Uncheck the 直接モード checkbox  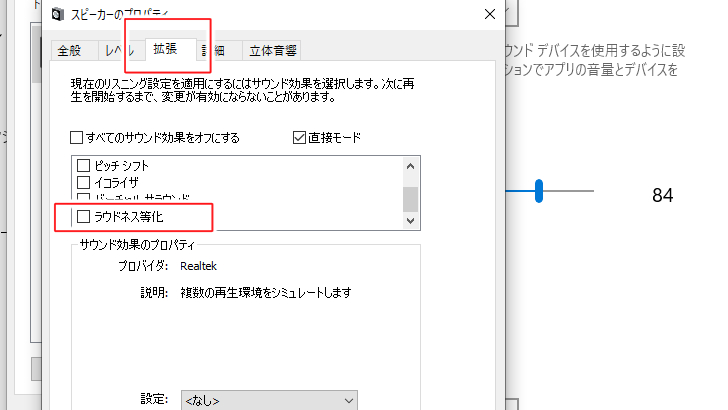pos(299,137)
